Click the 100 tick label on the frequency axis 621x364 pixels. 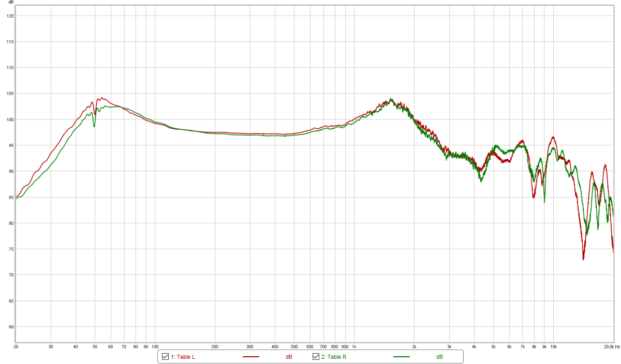[154, 346]
